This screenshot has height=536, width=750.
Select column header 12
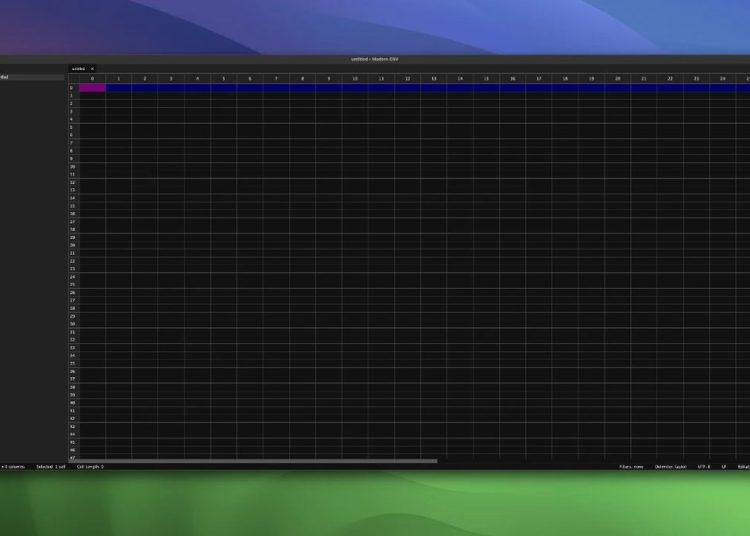(x=407, y=78)
